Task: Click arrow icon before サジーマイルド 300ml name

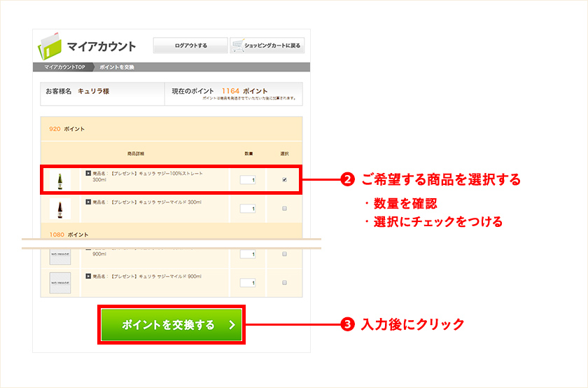Action: (88, 202)
